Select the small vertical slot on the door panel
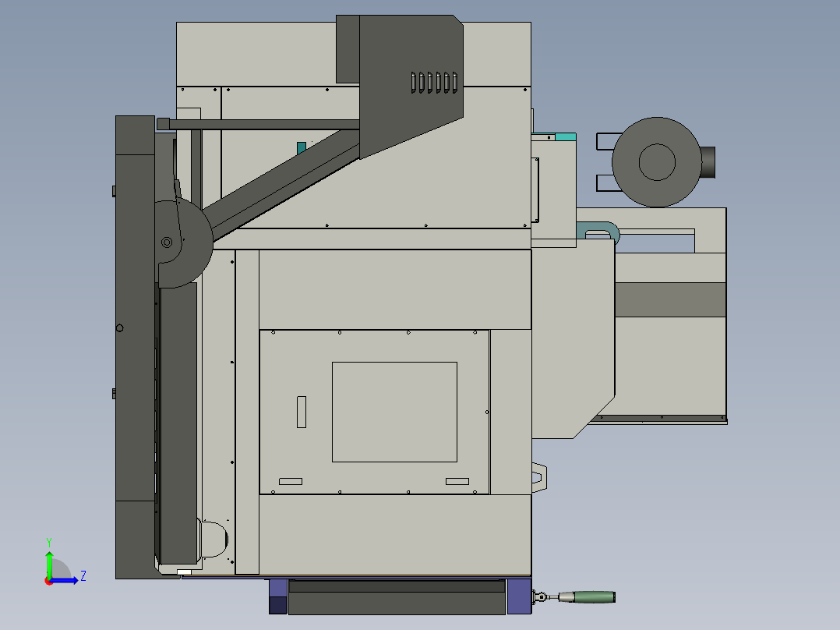 click(x=302, y=412)
